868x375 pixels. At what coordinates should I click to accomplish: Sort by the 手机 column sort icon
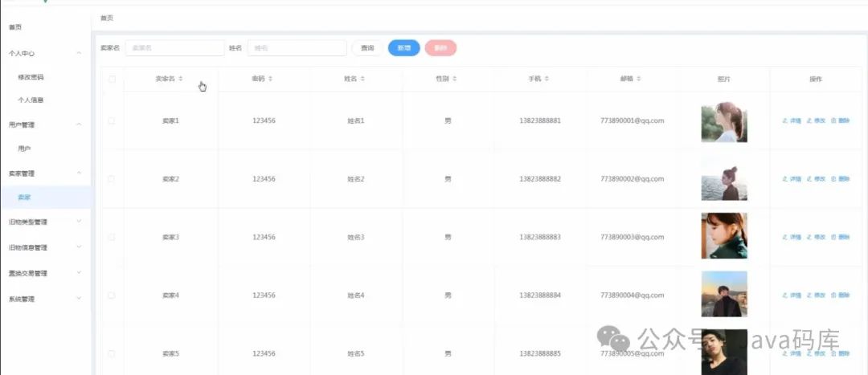(547, 79)
